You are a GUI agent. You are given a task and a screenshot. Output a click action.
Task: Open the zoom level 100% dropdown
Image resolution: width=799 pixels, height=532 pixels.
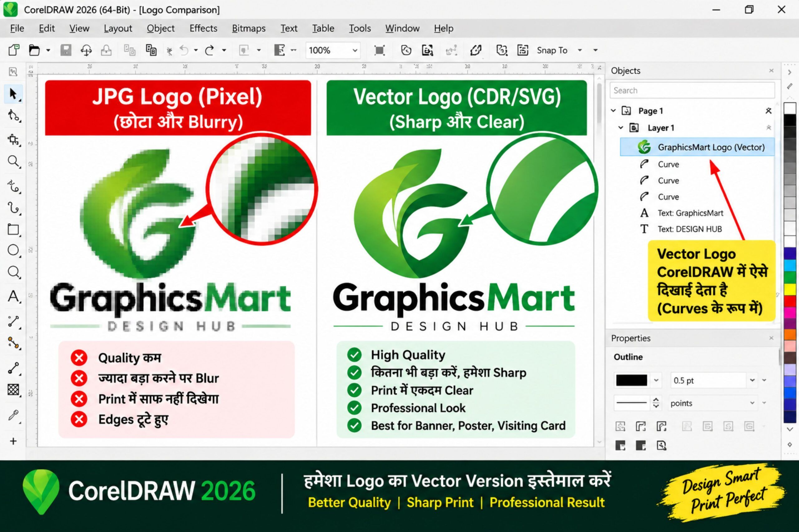(355, 51)
